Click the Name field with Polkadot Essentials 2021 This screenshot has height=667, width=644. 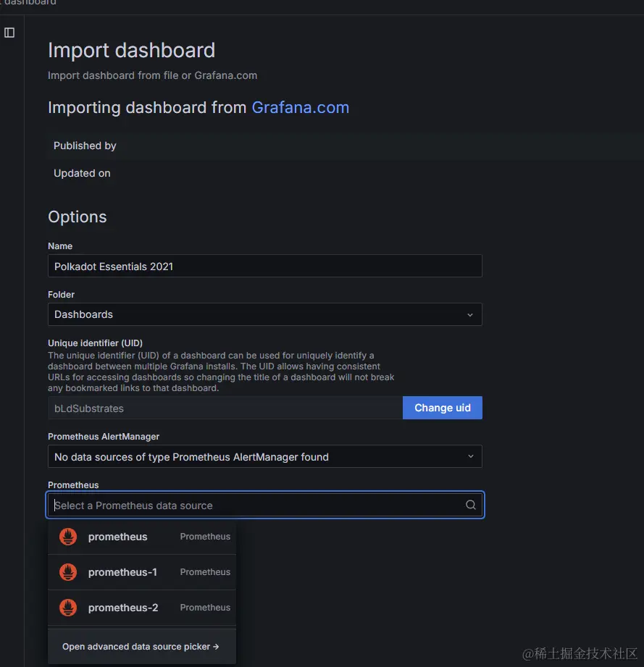click(x=265, y=267)
